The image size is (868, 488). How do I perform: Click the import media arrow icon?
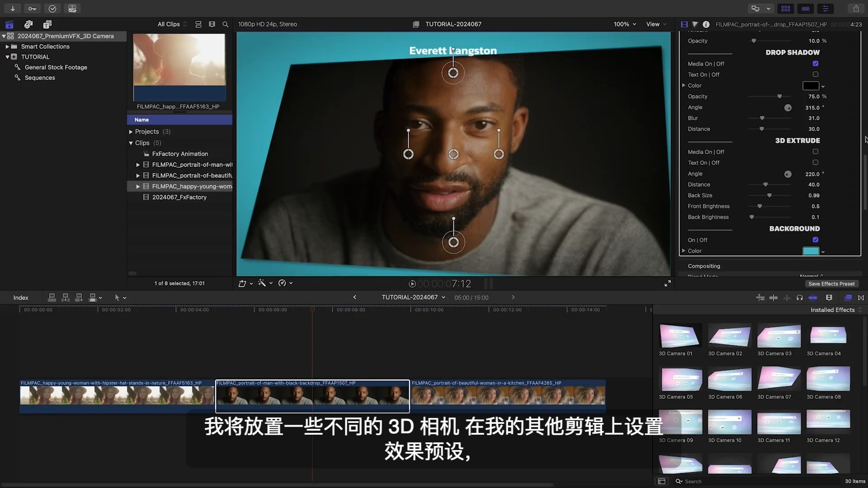pyautogui.click(x=13, y=9)
